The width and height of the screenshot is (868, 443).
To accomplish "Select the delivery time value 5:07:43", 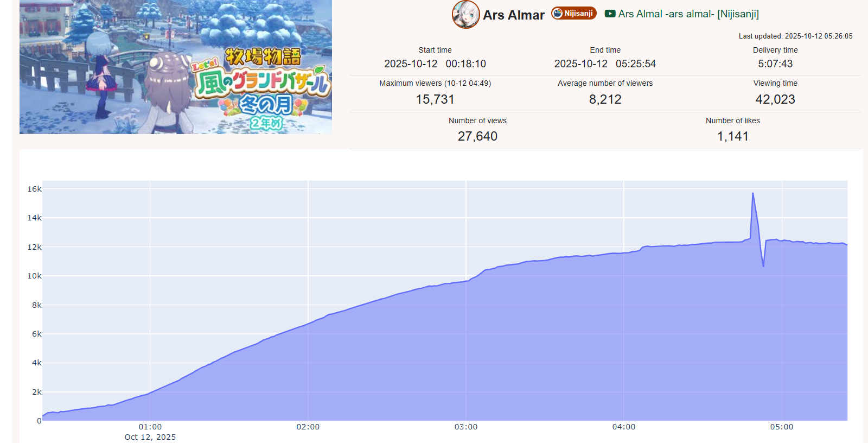I will point(775,64).
